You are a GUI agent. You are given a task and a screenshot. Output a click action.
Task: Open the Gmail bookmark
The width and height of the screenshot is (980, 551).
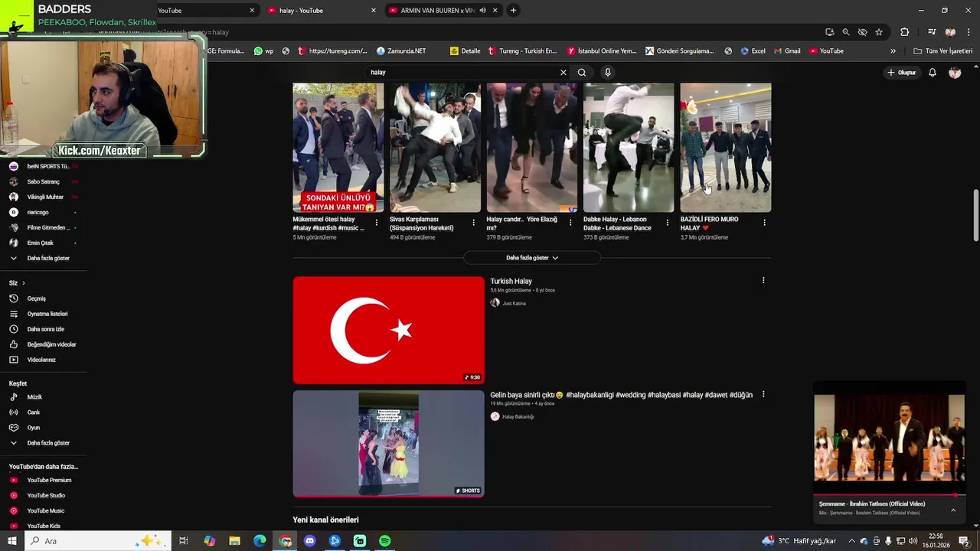(786, 51)
